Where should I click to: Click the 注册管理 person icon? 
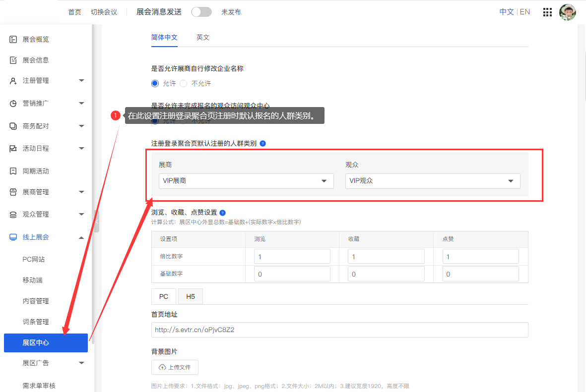pyautogui.click(x=12, y=80)
